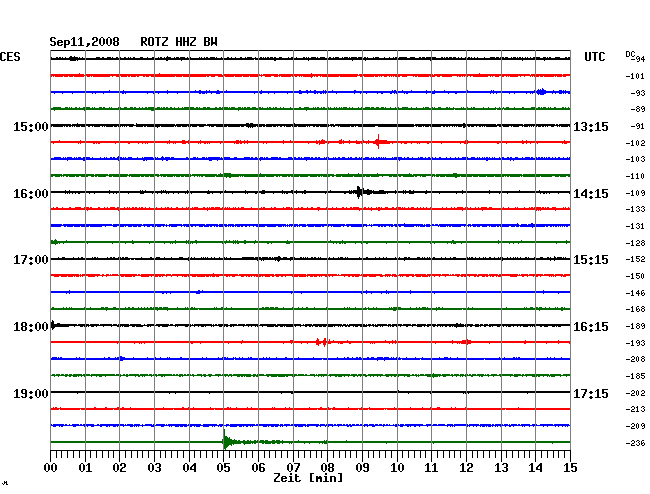Click the date label Sep11,2008
This screenshot has height=494, width=650.
point(84,42)
